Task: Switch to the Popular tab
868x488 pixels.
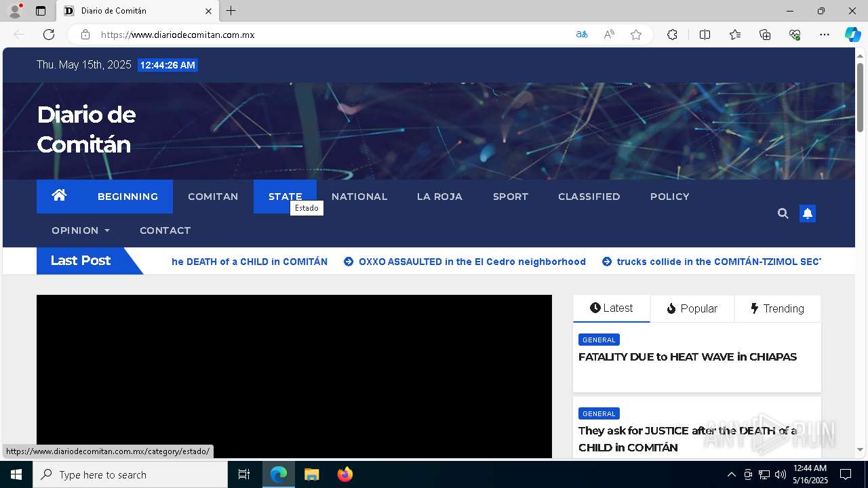Action: [692, 308]
